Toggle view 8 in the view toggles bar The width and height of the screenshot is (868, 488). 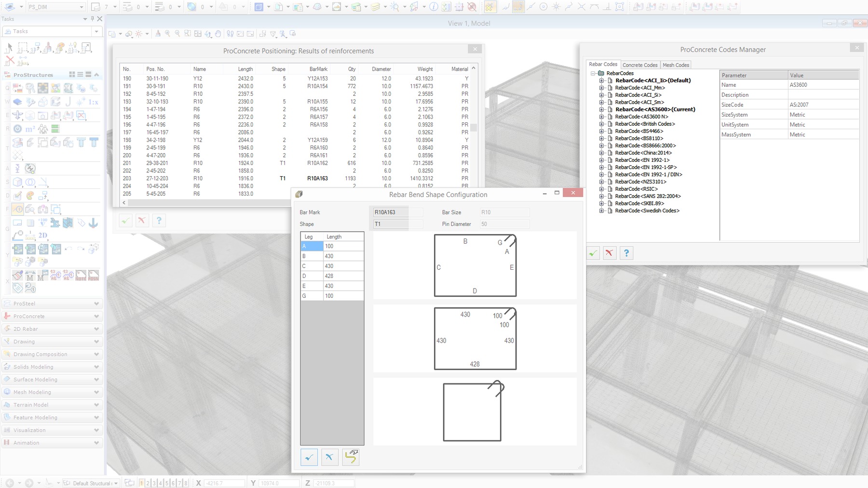(x=185, y=483)
